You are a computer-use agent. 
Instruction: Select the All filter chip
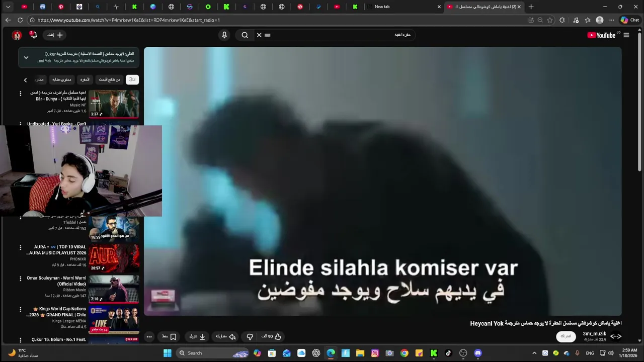(x=132, y=79)
